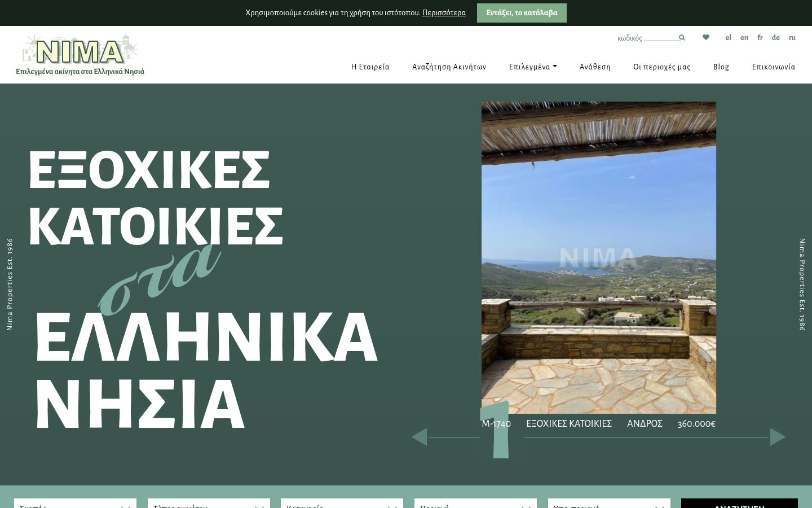Go to next slide with right arrow
Viewport: 812px width, 508px height.
tap(778, 437)
